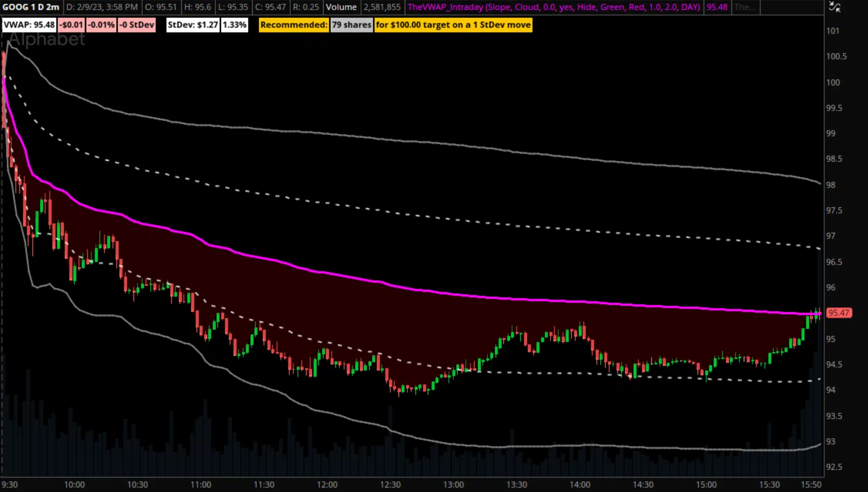Viewport: 868px width, 492px height.
Task: Click 93.5 on the price axis
Action: [x=834, y=416]
